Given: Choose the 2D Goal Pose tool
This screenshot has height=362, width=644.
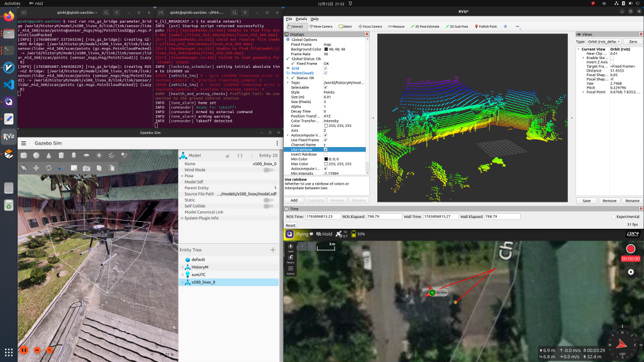Looking at the screenshot, I should click(x=458, y=26).
